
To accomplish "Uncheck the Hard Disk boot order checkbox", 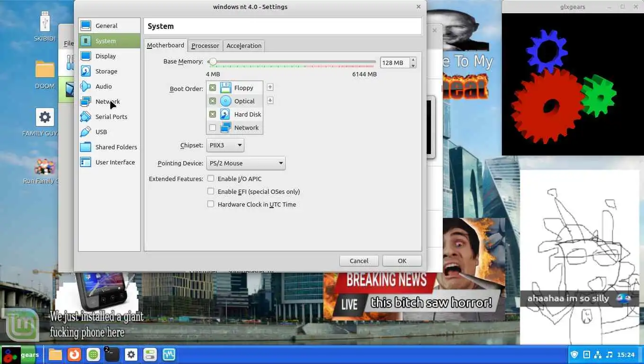I will [x=213, y=114].
